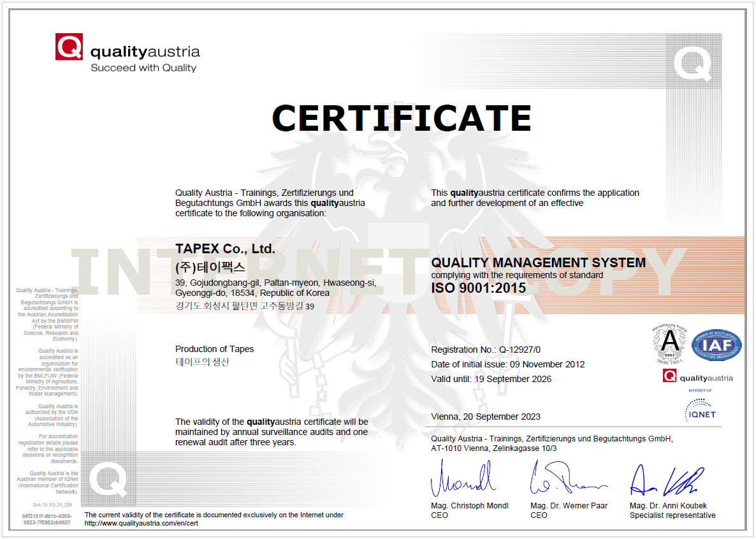Click the sidebar note about the BMWFW accreditation
This screenshot has width=756, height=539.
(x=47, y=314)
